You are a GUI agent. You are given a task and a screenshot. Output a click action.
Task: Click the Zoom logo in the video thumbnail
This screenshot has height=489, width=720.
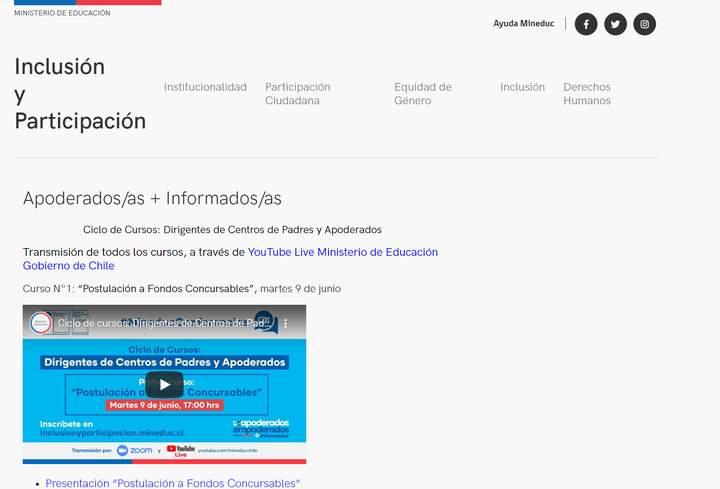pyautogui.click(x=135, y=451)
